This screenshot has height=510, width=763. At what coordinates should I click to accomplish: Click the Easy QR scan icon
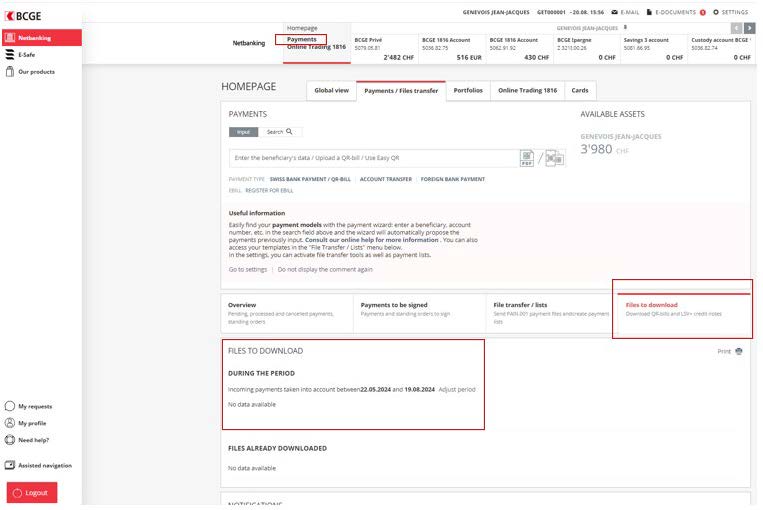pyautogui.click(x=554, y=158)
